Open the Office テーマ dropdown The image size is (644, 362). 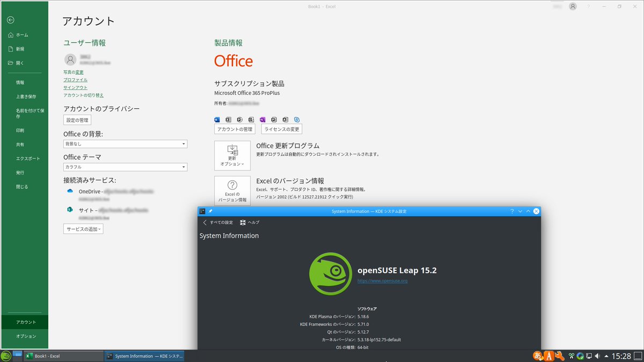point(125,167)
